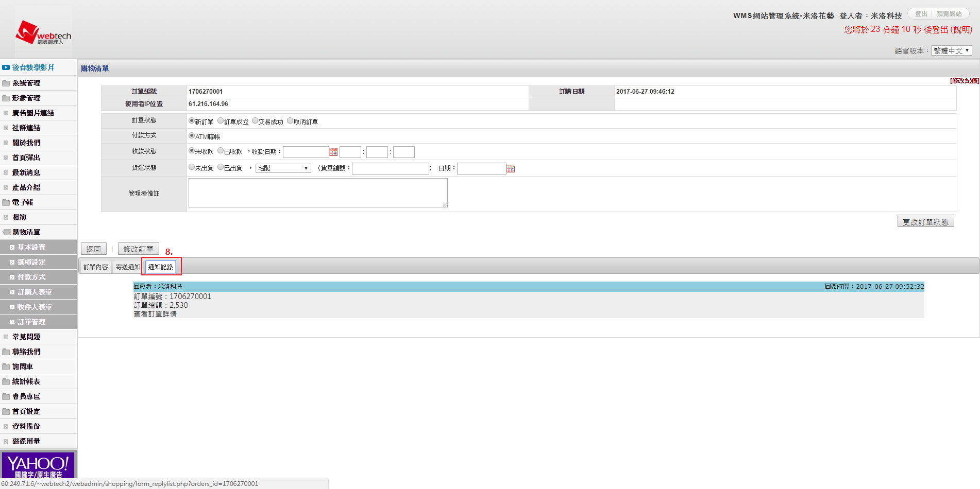Open the 宅配 shipping method dropdown

[x=283, y=168]
